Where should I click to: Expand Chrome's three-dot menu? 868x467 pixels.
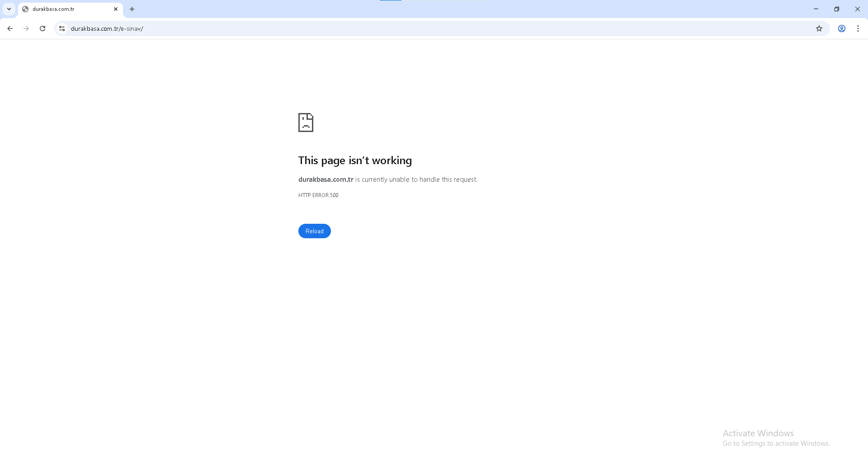click(858, 28)
